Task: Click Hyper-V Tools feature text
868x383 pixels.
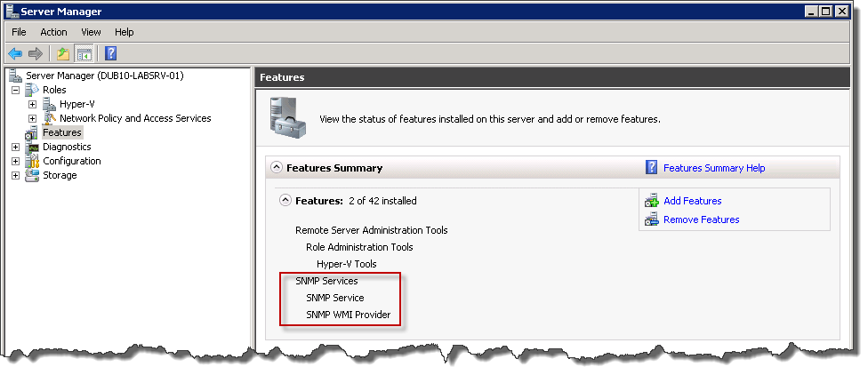Action: [347, 264]
